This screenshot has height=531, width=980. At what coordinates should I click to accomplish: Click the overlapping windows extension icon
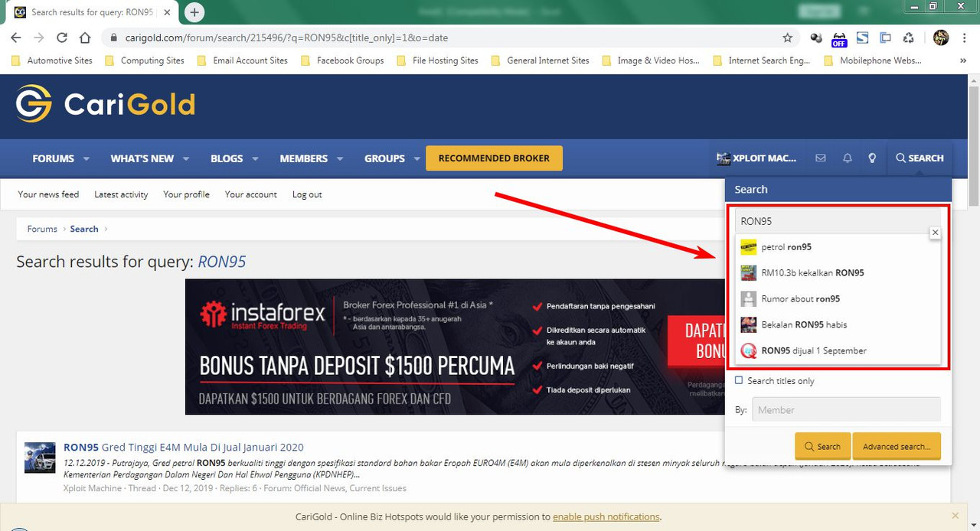(885, 37)
